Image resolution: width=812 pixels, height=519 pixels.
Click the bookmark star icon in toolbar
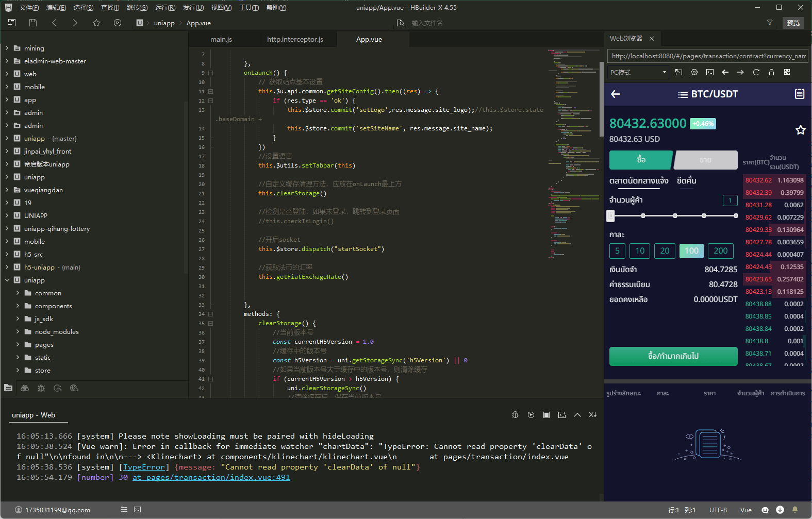(x=96, y=23)
